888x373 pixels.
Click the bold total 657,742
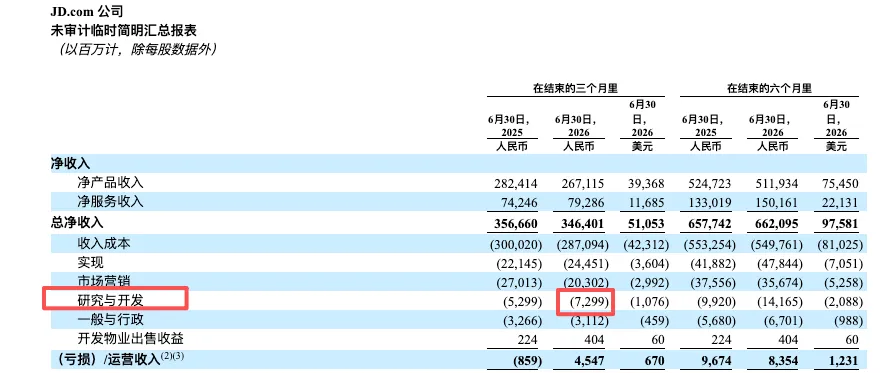(x=710, y=225)
